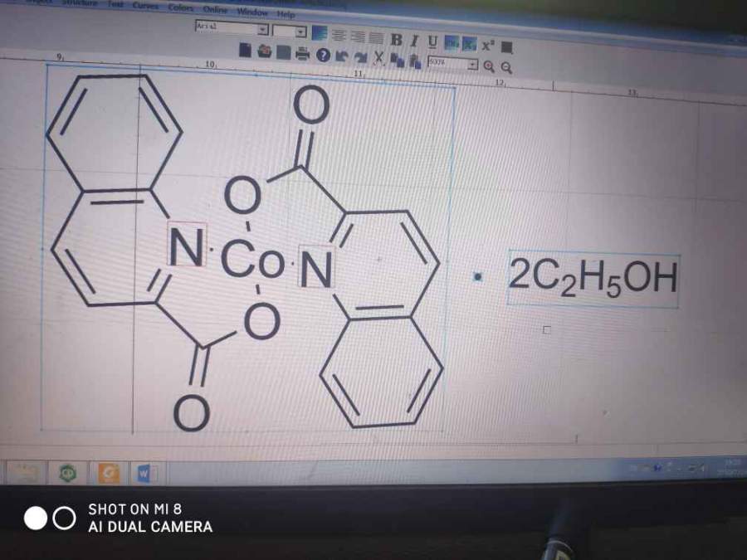Click the blue color gradient swatch
The image size is (747, 560).
click(320, 33)
